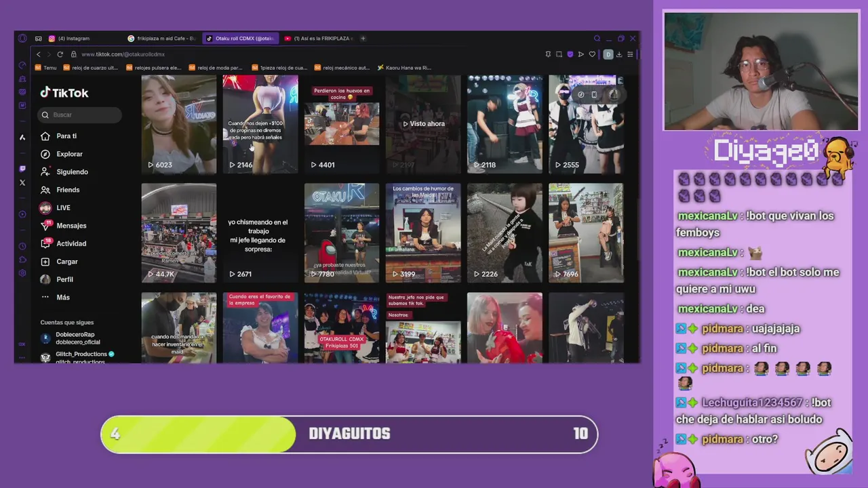The width and height of the screenshot is (868, 488).
Task: Open video with 2555 views
Action: 586,124
